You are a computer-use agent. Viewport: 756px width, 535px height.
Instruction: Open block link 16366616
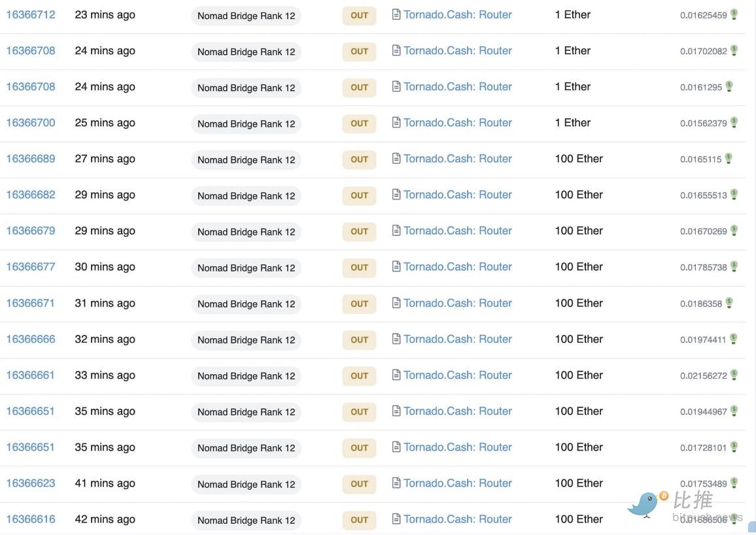pos(31,519)
